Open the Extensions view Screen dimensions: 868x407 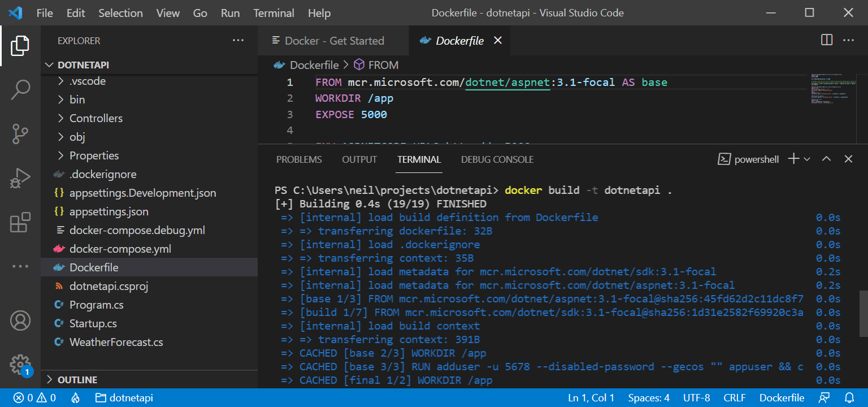(x=20, y=223)
